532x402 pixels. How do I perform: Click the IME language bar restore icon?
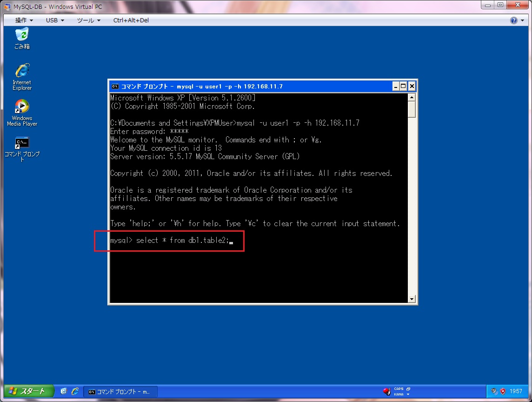pos(408,389)
